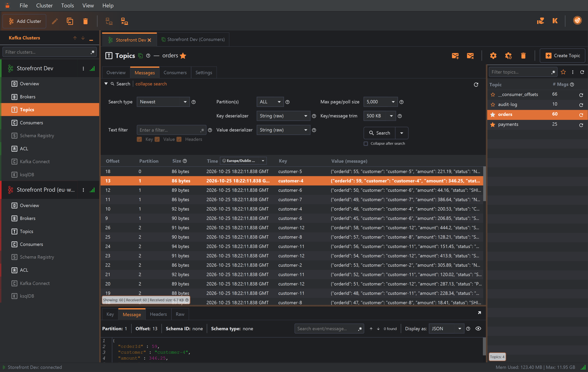The image size is (588, 372).
Task: Open the Key deserializer dropdown
Action: click(283, 116)
